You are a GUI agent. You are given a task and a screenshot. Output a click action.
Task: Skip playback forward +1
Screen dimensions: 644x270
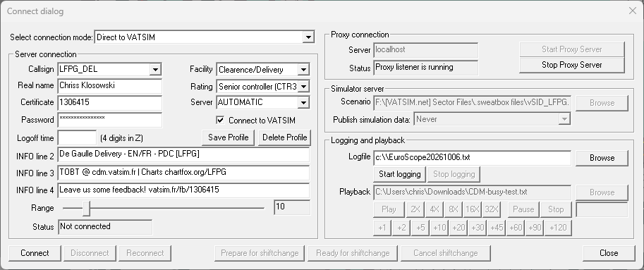click(382, 228)
